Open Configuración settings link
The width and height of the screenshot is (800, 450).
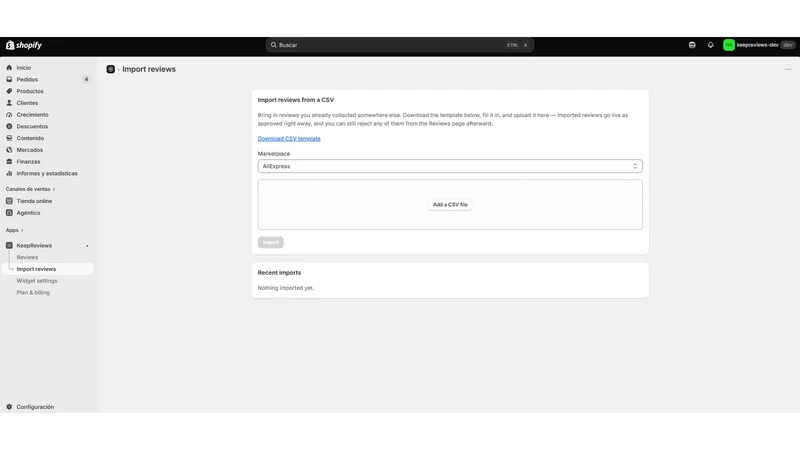pos(35,407)
